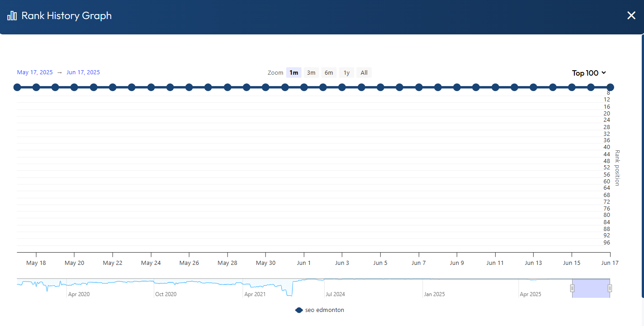Click the Jun 11 x-axis label

(x=495, y=263)
